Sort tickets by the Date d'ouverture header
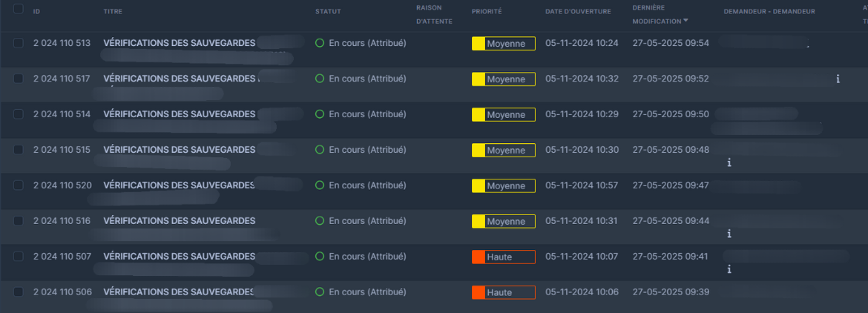 click(x=578, y=12)
